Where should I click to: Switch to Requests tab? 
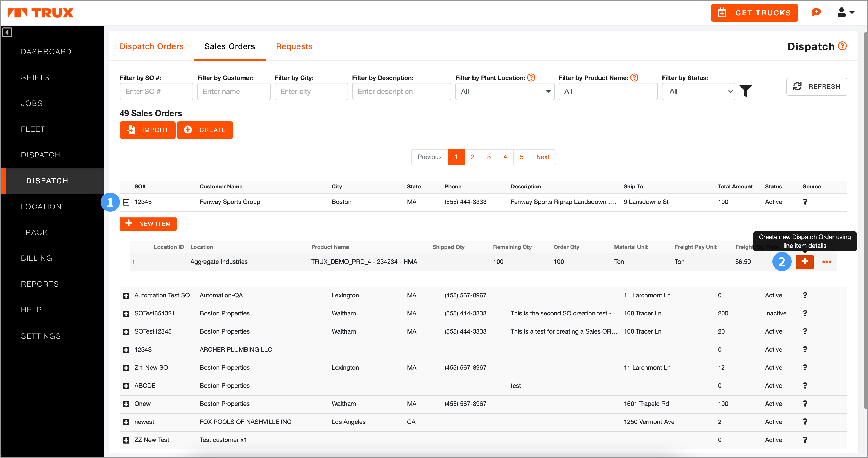[x=294, y=46]
